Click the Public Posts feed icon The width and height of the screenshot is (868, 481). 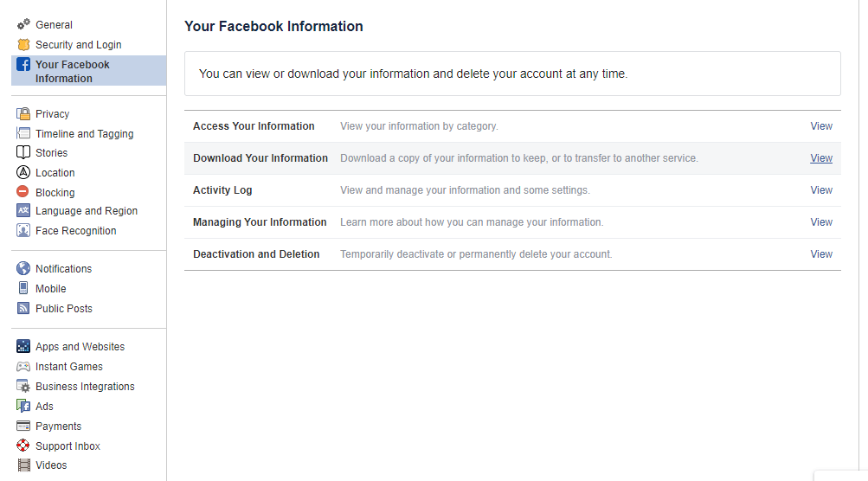click(23, 308)
